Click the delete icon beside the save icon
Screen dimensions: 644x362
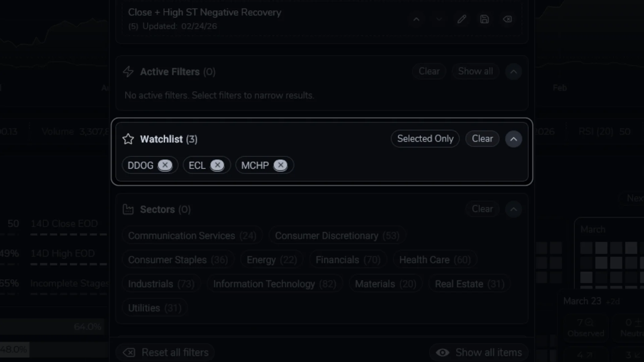(x=507, y=19)
